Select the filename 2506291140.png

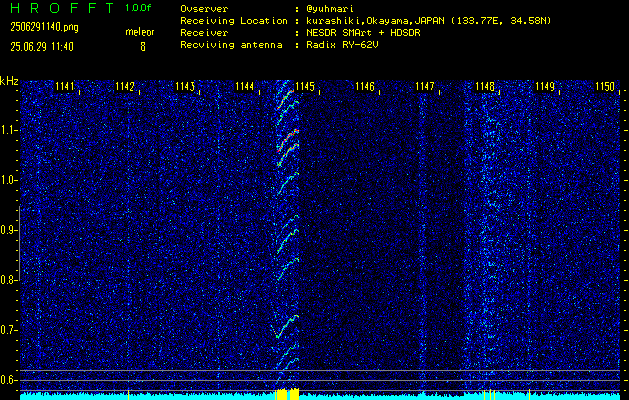coord(45,27)
